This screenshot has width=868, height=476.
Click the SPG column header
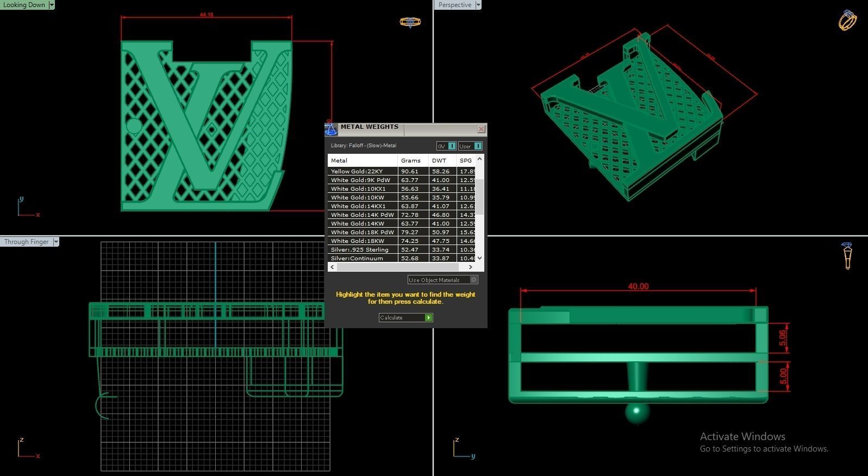(x=466, y=160)
